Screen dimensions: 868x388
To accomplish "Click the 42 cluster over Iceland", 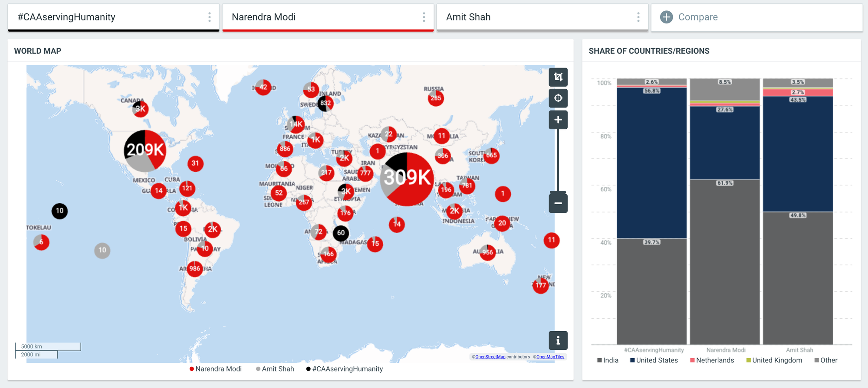I will [263, 87].
